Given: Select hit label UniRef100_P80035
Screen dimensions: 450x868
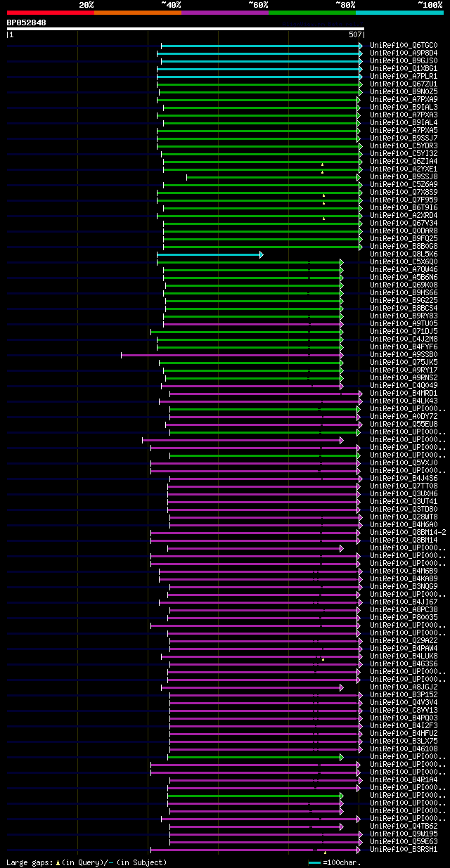Looking at the screenshot, I should point(404,617).
